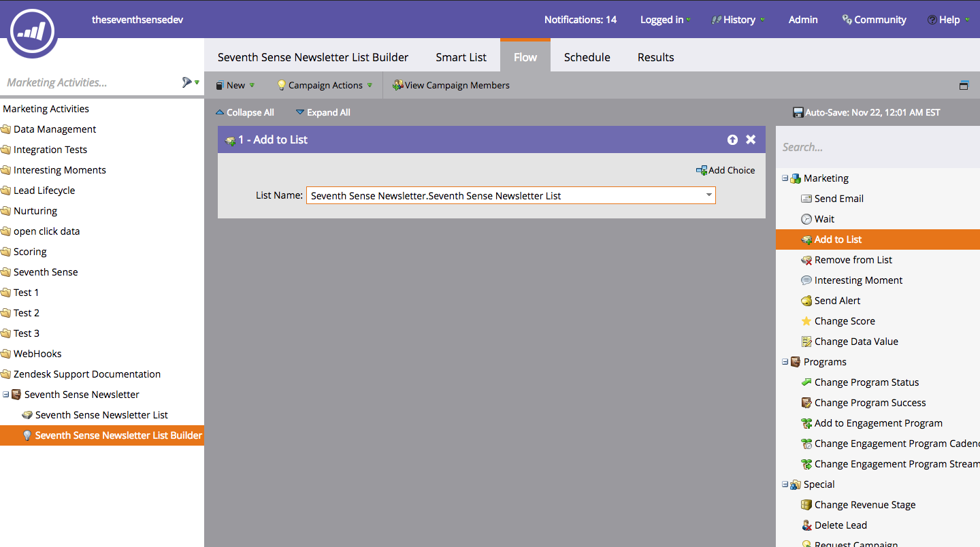
Task: Click the Expand All link
Action: click(x=323, y=112)
